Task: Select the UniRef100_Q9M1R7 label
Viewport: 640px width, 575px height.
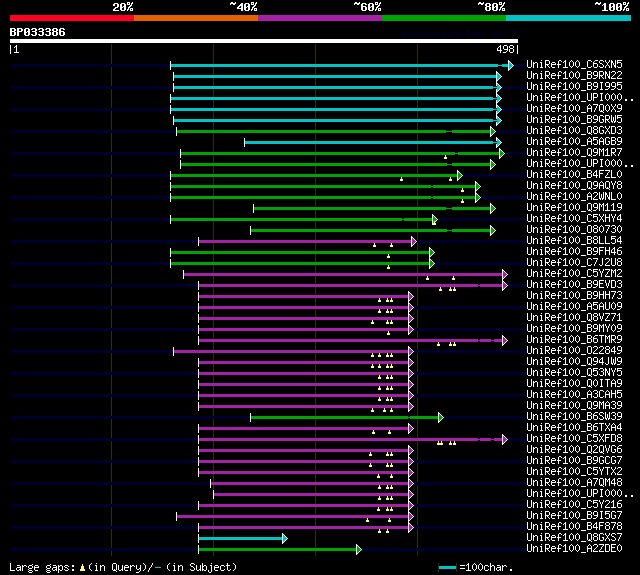Action: [574, 152]
